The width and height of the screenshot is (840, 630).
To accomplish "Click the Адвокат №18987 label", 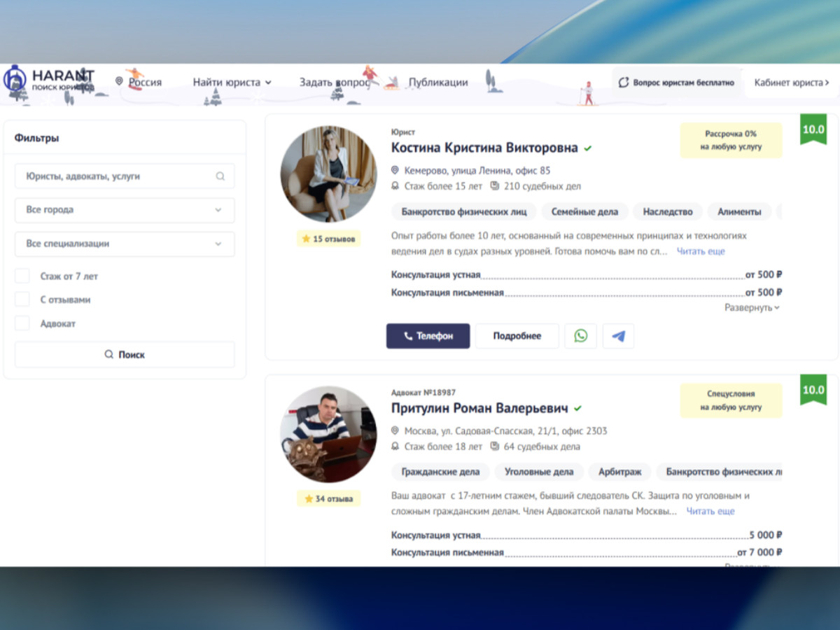I will point(423,393).
